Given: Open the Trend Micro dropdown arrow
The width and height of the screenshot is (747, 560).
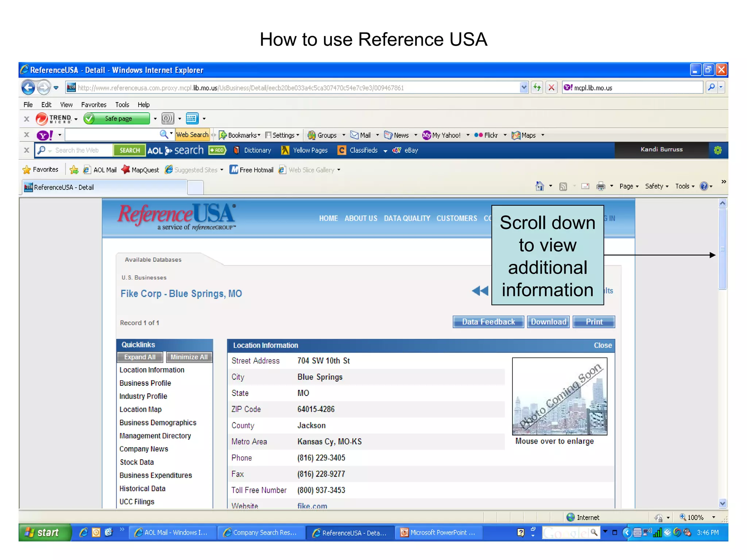Looking at the screenshot, I should [x=76, y=119].
